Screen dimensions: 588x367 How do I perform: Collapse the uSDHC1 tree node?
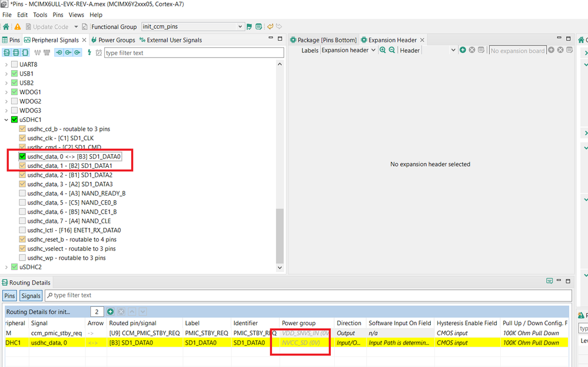coord(6,120)
